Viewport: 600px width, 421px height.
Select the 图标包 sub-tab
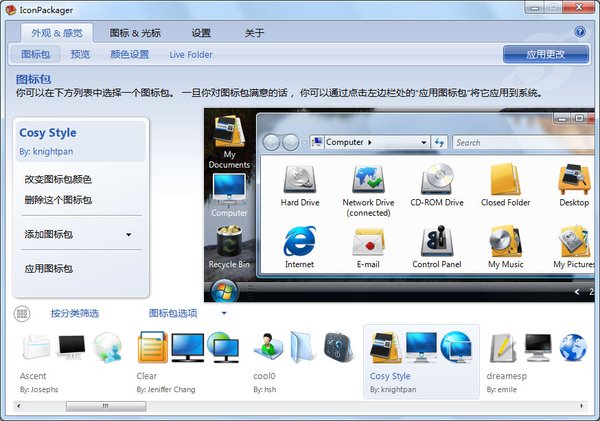coord(36,54)
